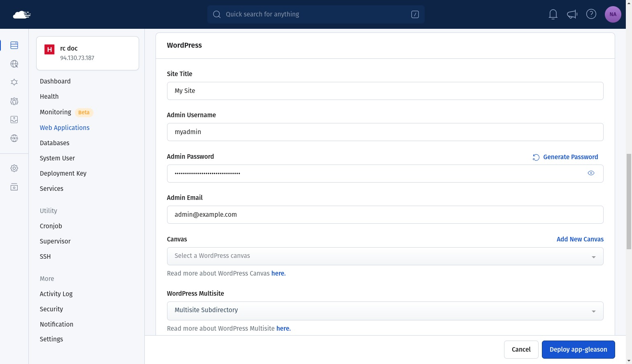Open the WordPress canvas selection dropdown
Viewport: 632px width, 364px height.
(385, 256)
